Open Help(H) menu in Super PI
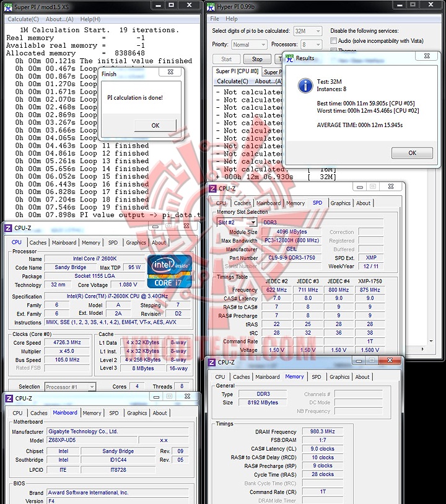This screenshot has height=504, width=446. [90, 19]
